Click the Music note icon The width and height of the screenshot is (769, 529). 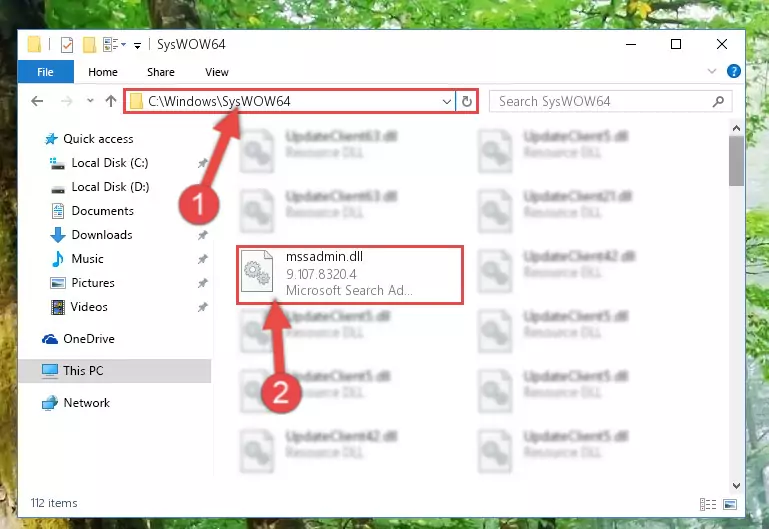(58, 259)
